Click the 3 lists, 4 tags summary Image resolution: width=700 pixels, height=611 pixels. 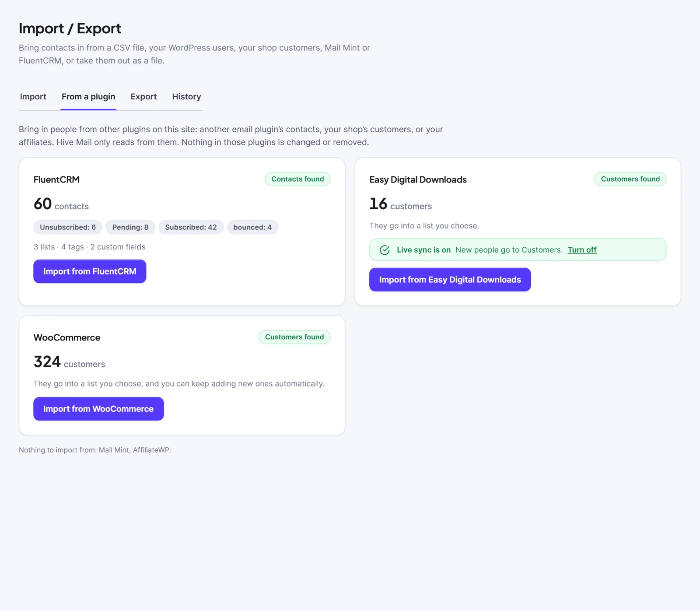(89, 247)
